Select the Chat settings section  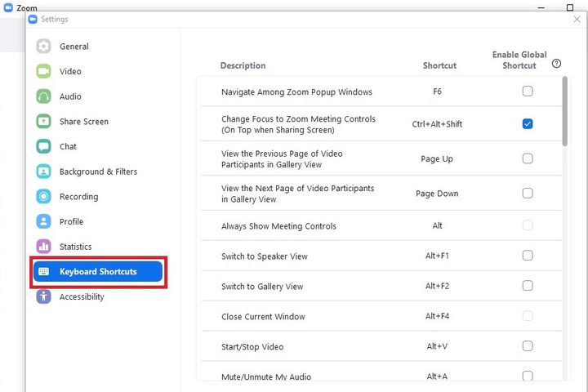tap(98, 146)
